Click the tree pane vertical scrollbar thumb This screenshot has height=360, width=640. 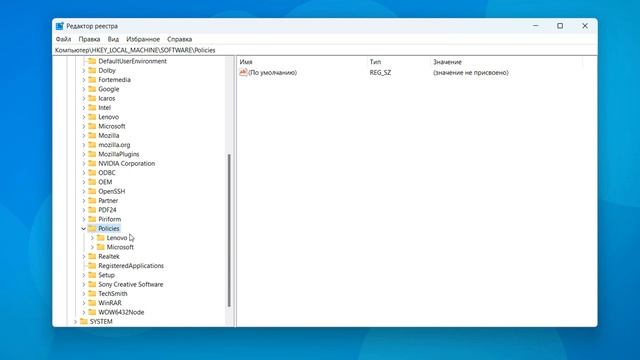[x=229, y=231]
